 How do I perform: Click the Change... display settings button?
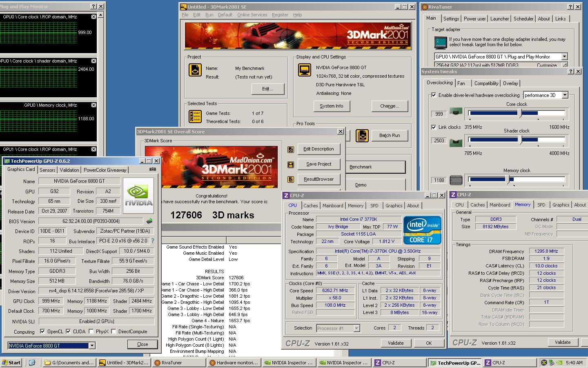tap(390, 106)
